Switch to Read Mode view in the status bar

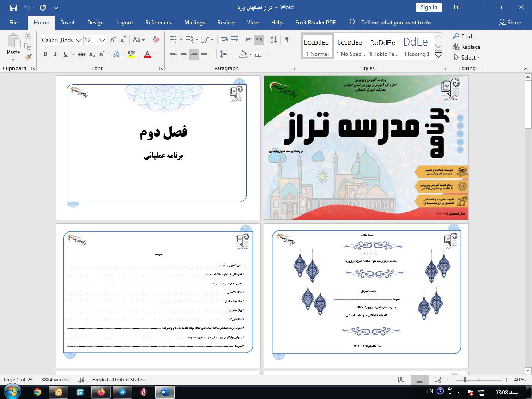point(401,380)
